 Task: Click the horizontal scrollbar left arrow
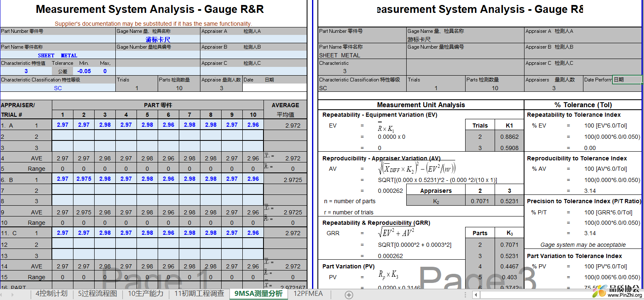click(x=476, y=295)
